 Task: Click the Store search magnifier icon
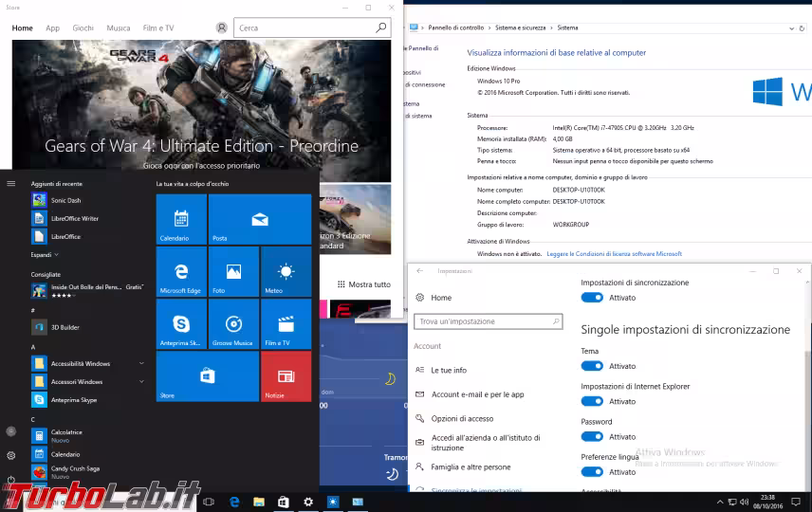coord(381,27)
